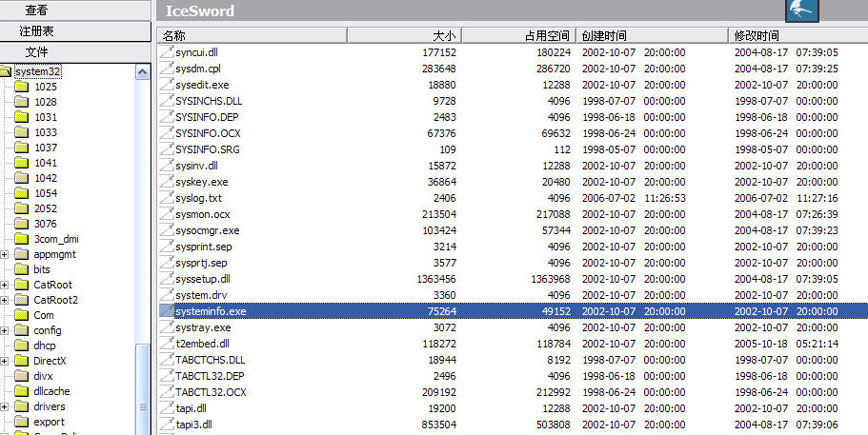Expand the CatRoot tree node
Image resolution: width=868 pixels, height=435 pixels.
[5, 285]
